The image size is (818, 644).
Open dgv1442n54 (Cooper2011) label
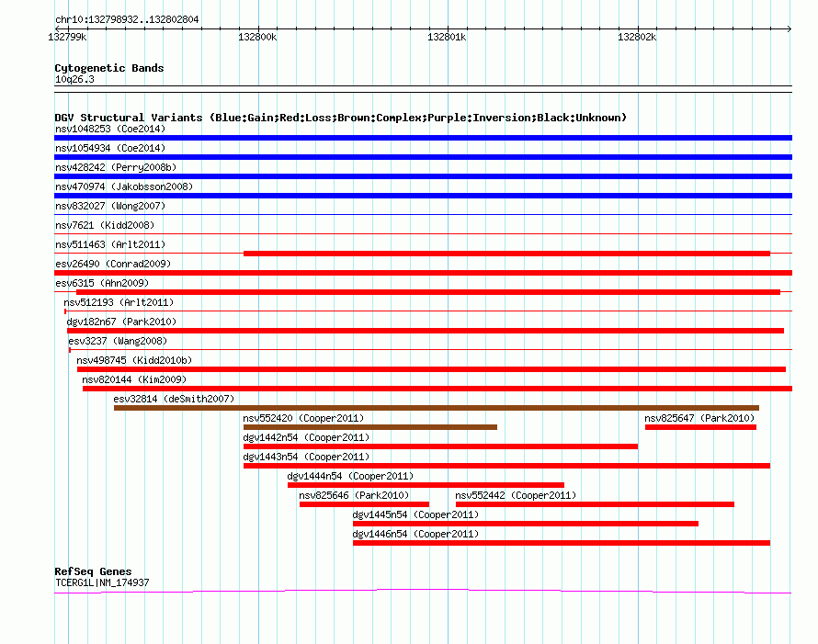pos(306,437)
